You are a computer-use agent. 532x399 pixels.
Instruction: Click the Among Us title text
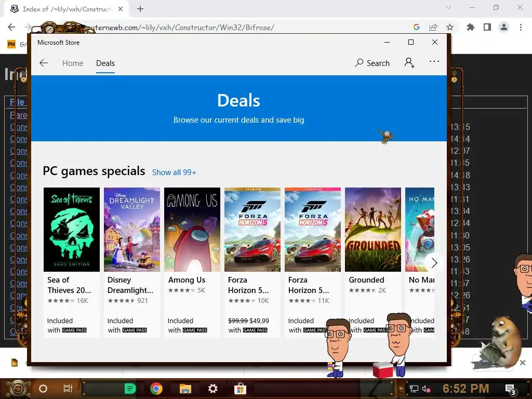pyautogui.click(x=187, y=280)
